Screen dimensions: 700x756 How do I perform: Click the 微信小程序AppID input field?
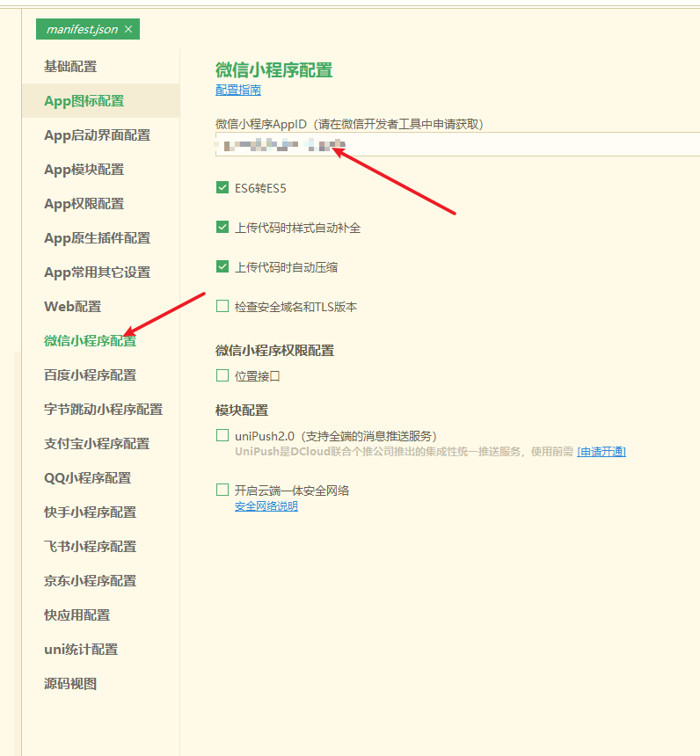pos(457,144)
